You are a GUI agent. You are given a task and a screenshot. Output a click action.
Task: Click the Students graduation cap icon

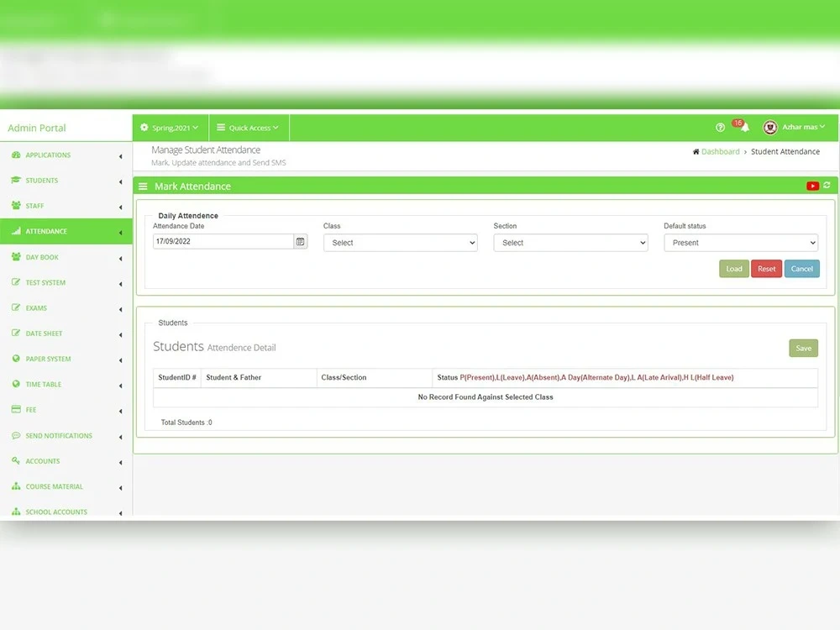tap(18, 180)
